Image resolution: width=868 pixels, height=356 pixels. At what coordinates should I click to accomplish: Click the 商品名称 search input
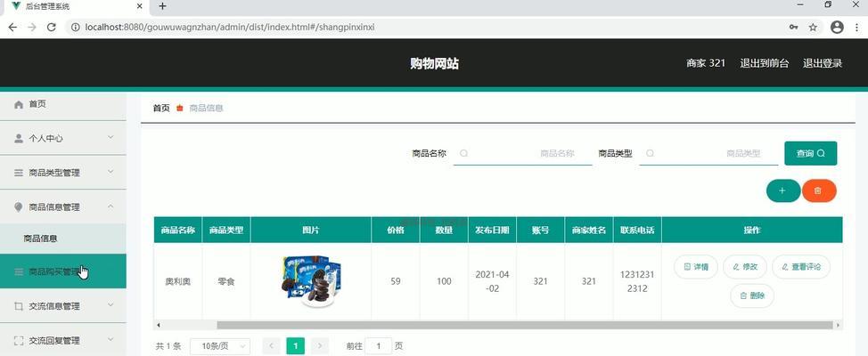click(522, 153)
